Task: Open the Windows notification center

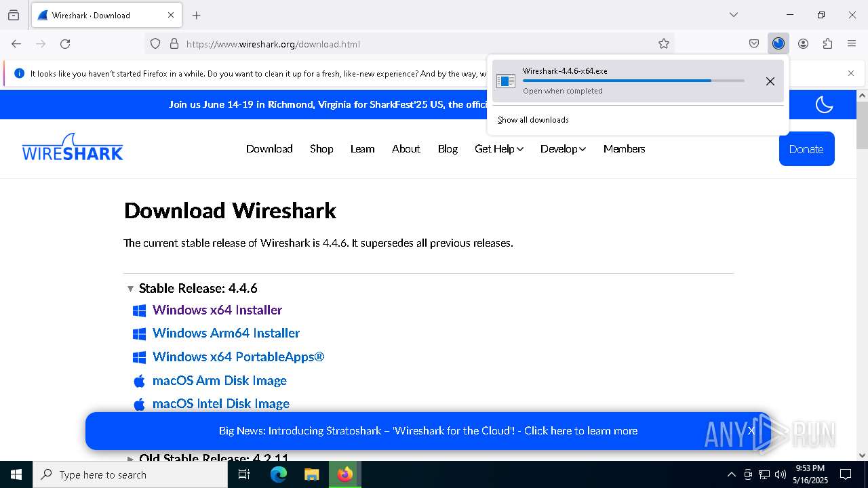Action: point(846,474)
